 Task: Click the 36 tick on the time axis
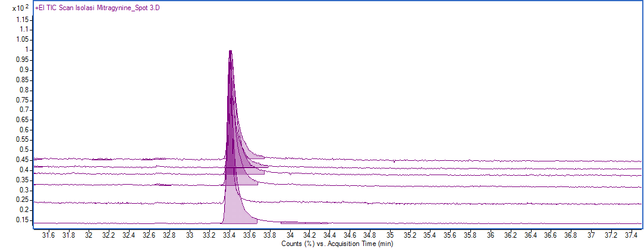point(491,236)
